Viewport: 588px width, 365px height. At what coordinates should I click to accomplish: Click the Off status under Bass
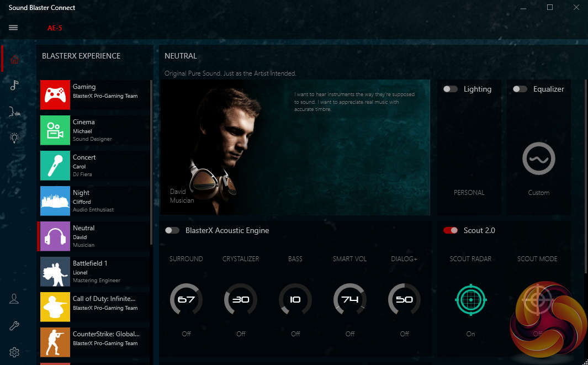(x=295, y=334)
